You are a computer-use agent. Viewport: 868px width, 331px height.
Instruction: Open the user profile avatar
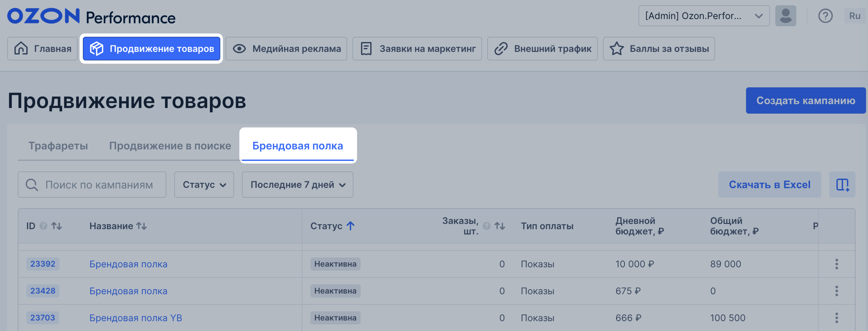[x=785, y=16]
